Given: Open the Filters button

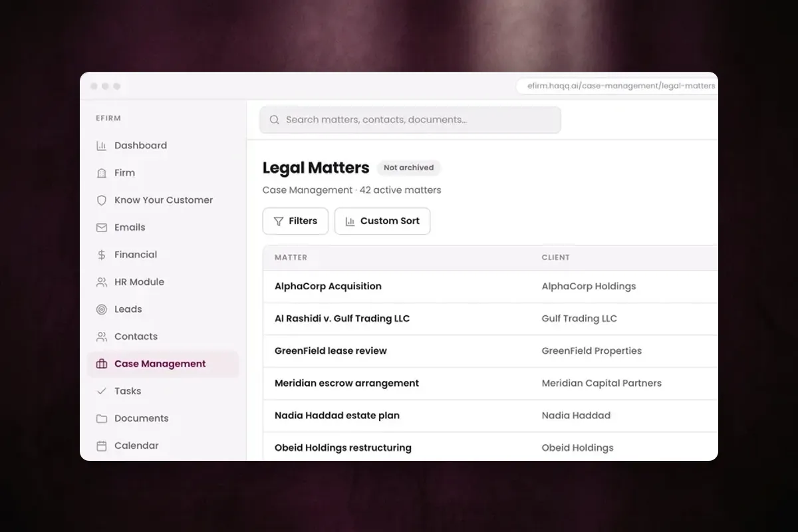Looking at the screenshot, I should tap(295, 221).
